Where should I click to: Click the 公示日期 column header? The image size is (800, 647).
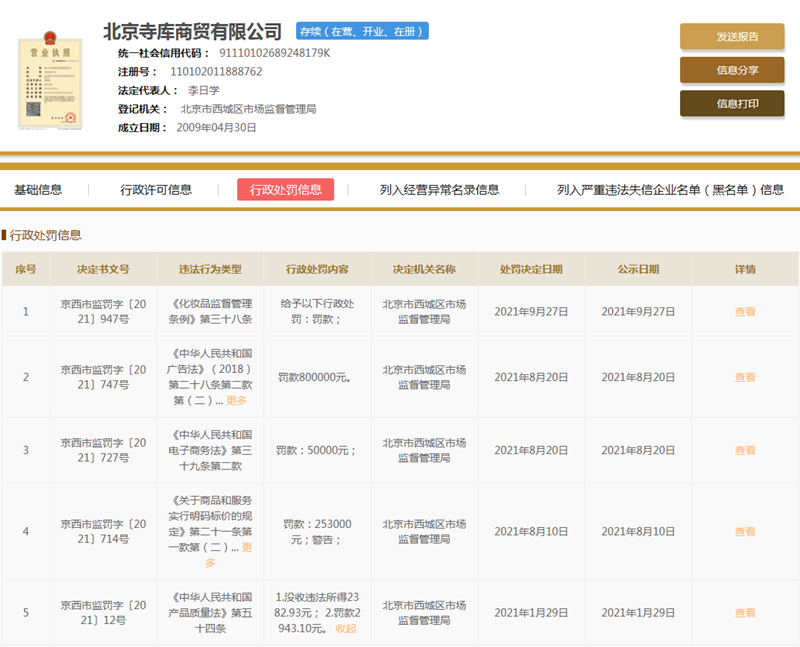[638, 269]
